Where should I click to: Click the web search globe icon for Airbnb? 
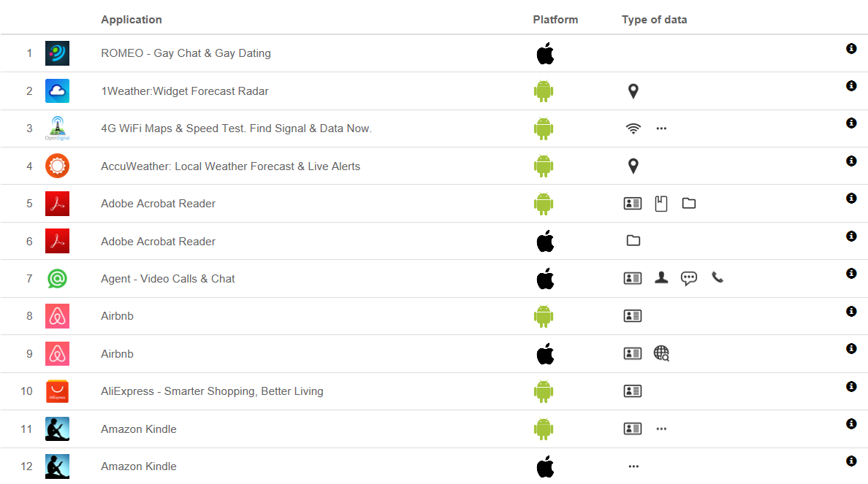tap(661, 353)
